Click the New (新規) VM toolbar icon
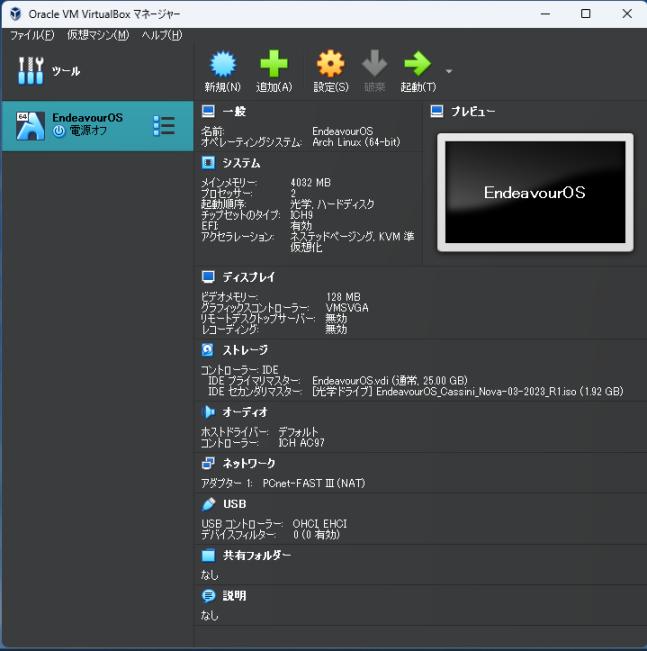 [x=223, y=64]
